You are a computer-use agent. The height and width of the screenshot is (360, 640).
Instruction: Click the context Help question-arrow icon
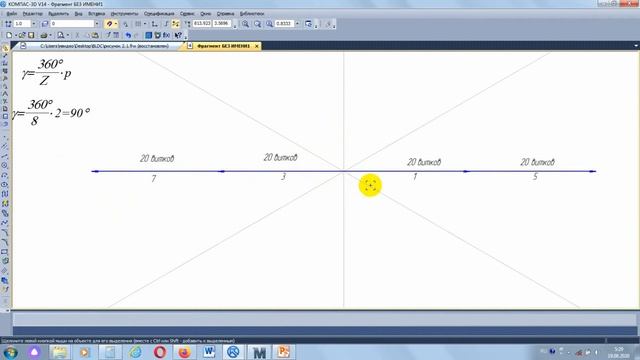click(178, 35)
